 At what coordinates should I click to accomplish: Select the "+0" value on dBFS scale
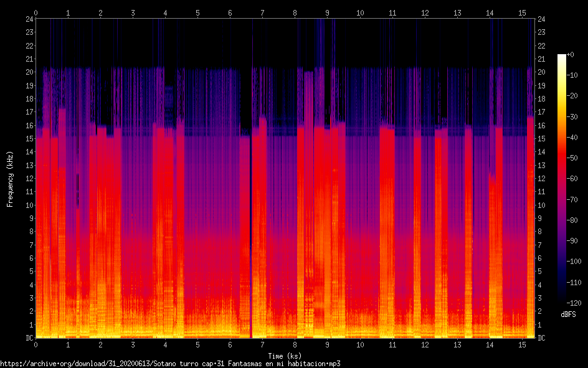[570, 55]
